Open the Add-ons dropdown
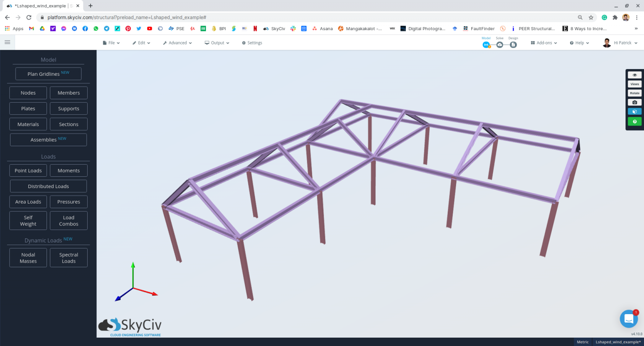This screenshot has width=644, height=346. (543, 42)
